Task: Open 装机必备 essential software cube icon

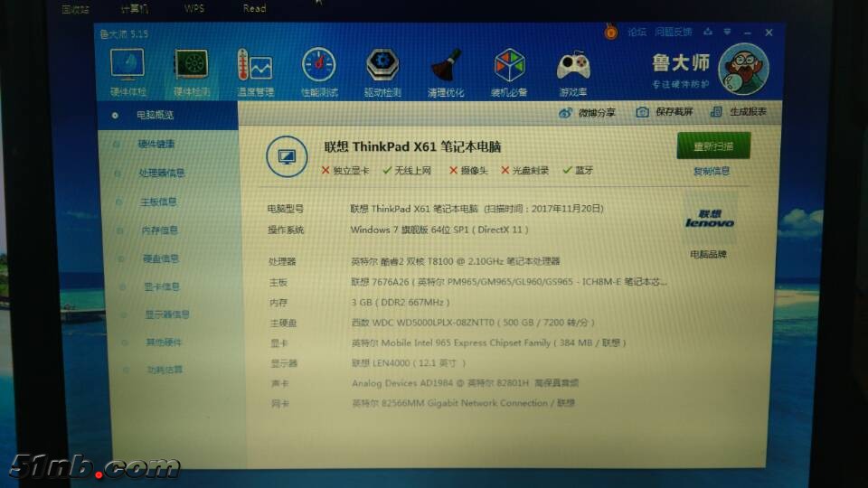Action: 509,72
